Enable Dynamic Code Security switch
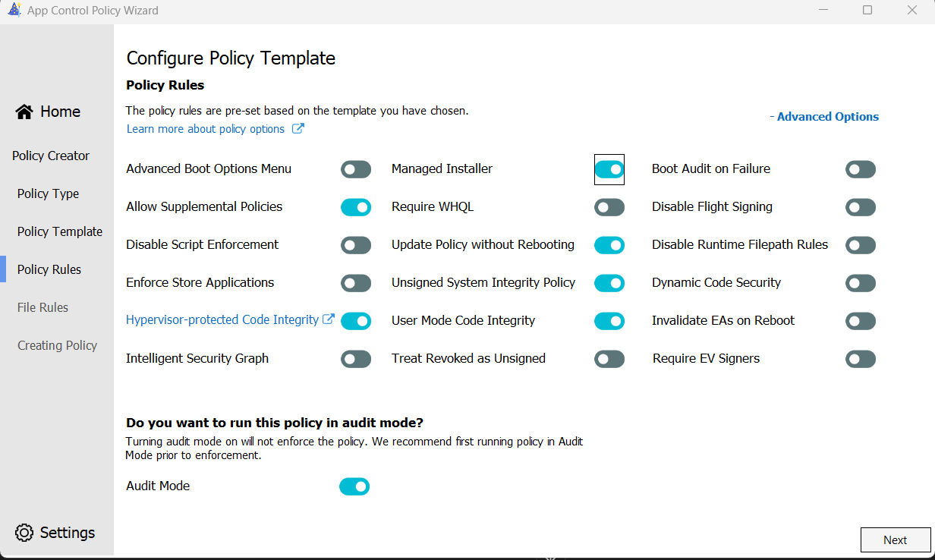Viewport: 935px width, 560px height. (861, 283)
